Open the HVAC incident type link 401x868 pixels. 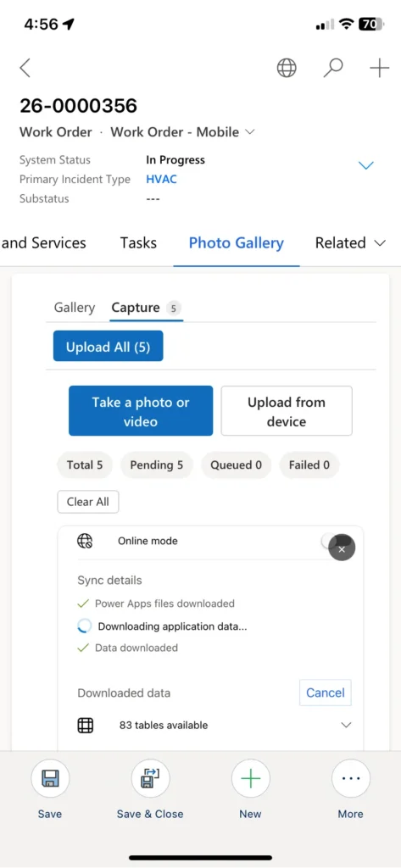(x=161, y=180)
